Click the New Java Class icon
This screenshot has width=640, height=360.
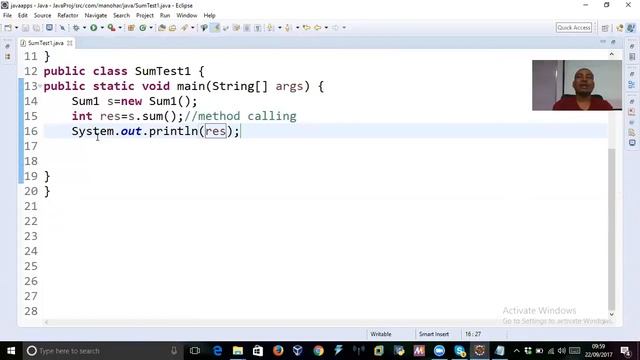pyautogui.click(x=142, y=28)
